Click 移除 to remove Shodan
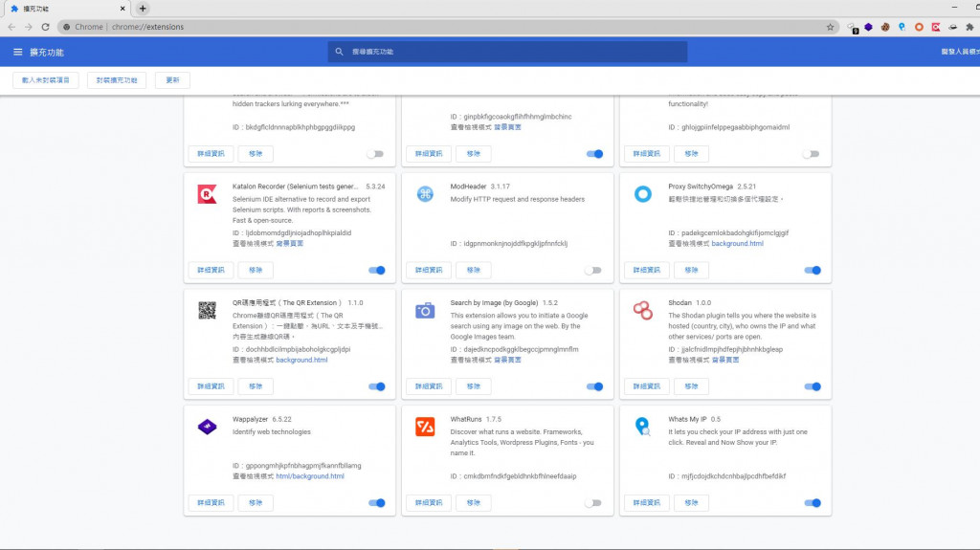980x550 pixels. pos(691,386)
